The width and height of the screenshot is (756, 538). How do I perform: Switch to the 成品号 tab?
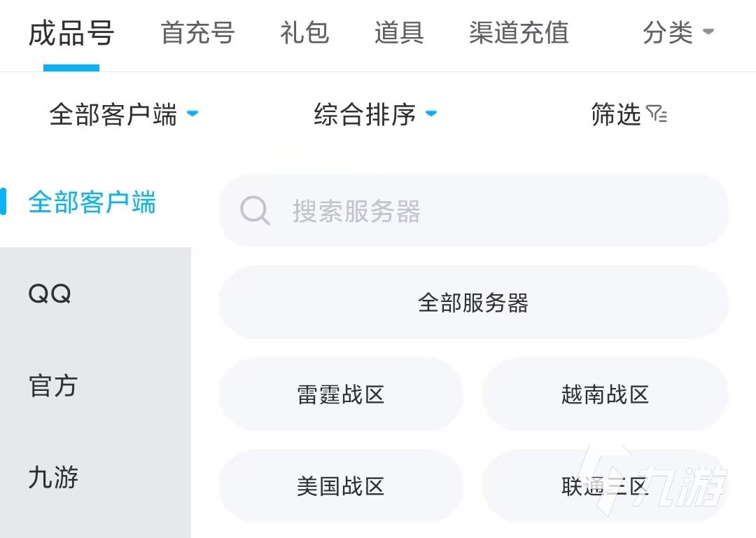(x=71, y=33)
